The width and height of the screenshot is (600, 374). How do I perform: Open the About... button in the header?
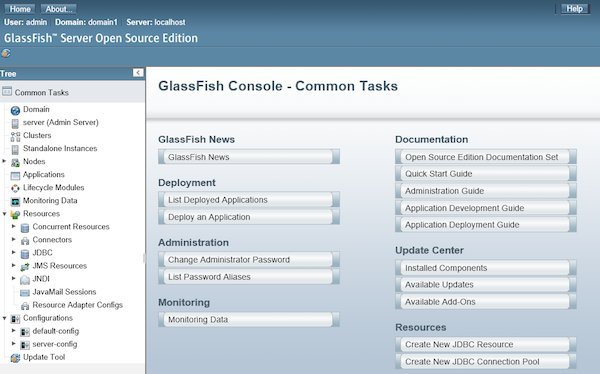coord(59,9)
